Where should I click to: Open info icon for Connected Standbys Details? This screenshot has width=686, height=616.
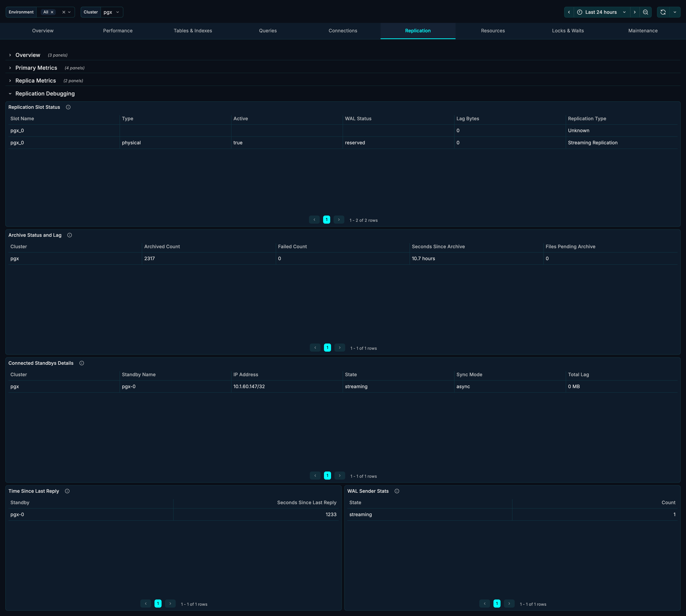coord(82,363)
